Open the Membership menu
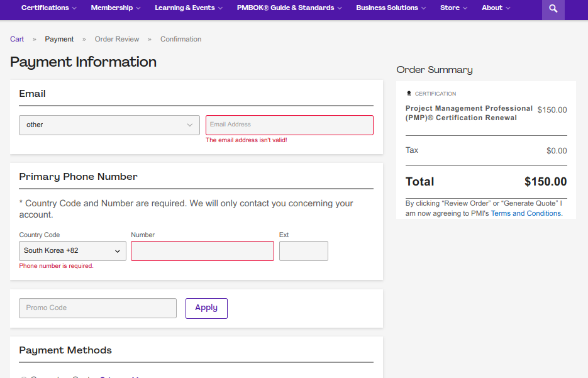 [116, 8]
